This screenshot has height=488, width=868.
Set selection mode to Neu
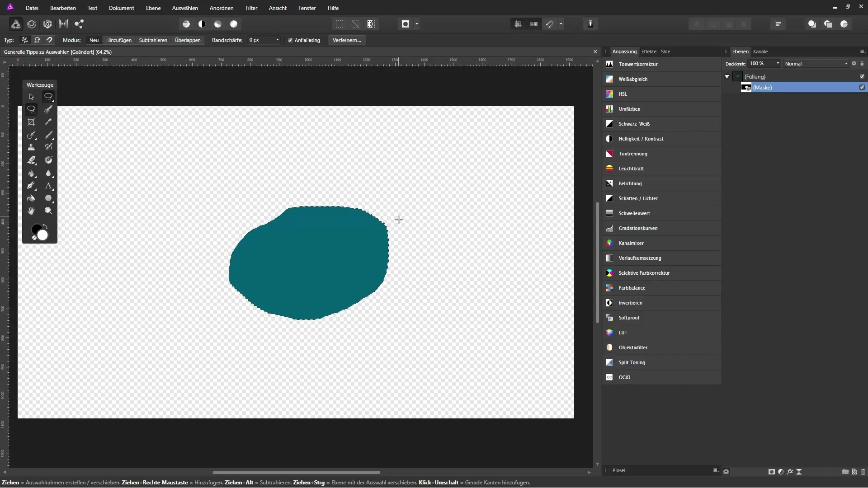pos(94,40)
